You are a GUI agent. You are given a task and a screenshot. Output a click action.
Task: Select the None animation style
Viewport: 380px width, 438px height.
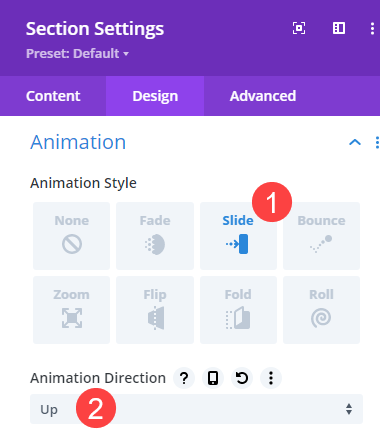click(x=71, y=236)
